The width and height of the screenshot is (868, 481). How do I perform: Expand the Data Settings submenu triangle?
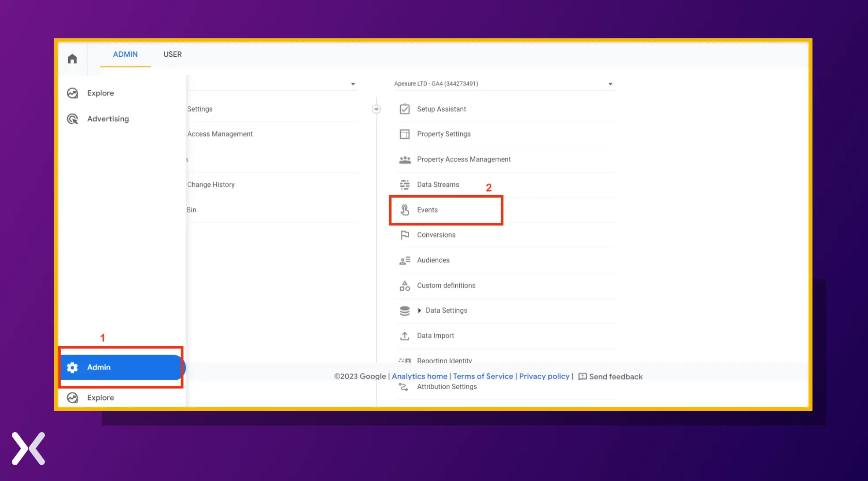419,311
